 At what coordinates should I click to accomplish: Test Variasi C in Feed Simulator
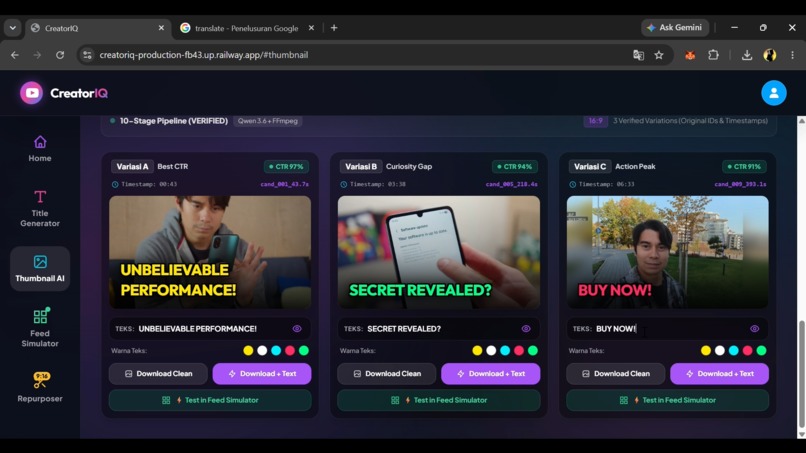(668, 400)
